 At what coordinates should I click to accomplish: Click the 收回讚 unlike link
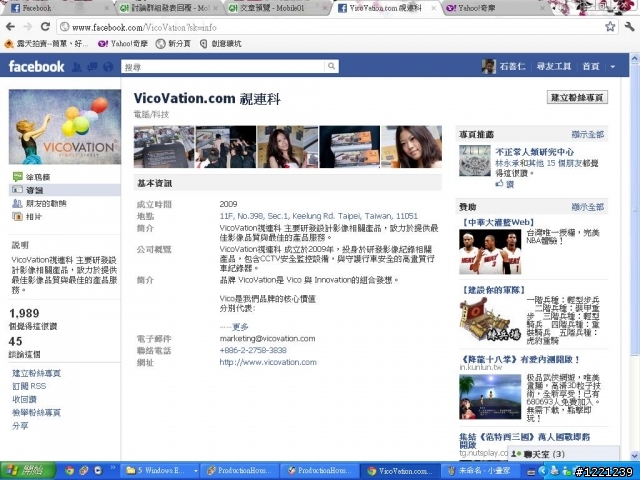point(24,399)
